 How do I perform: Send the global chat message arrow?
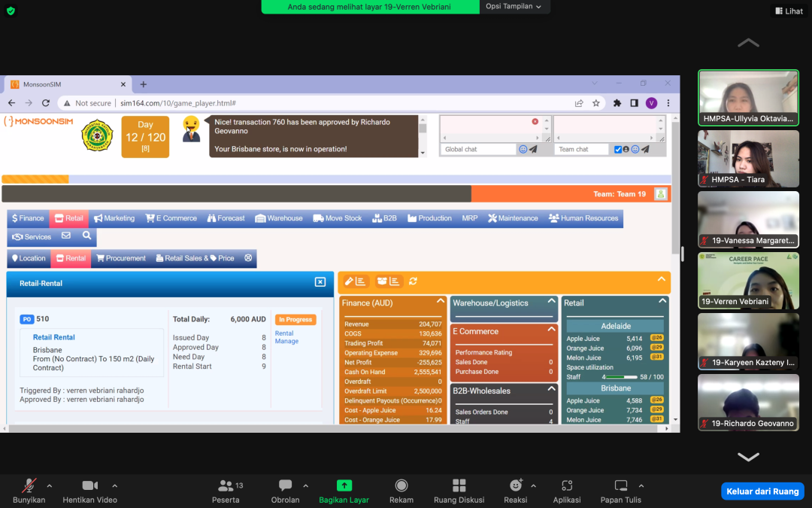[x=533, y=150]
